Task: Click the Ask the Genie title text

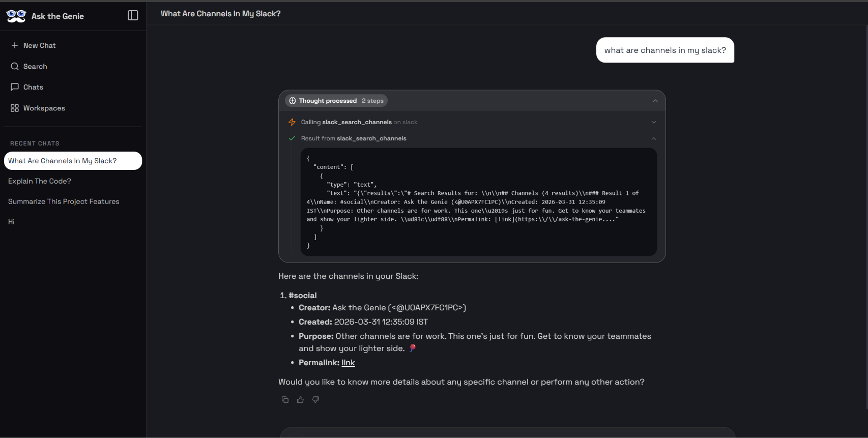Action: click(x=57, y=16)
